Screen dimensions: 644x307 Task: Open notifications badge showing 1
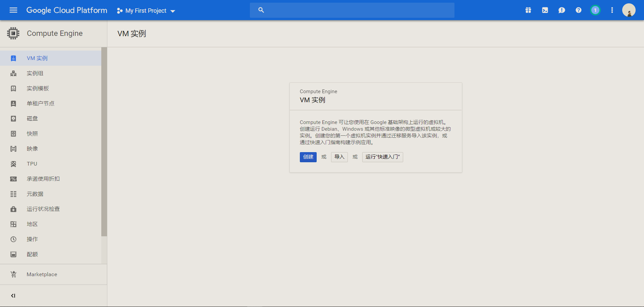click(x=595, y=10)
